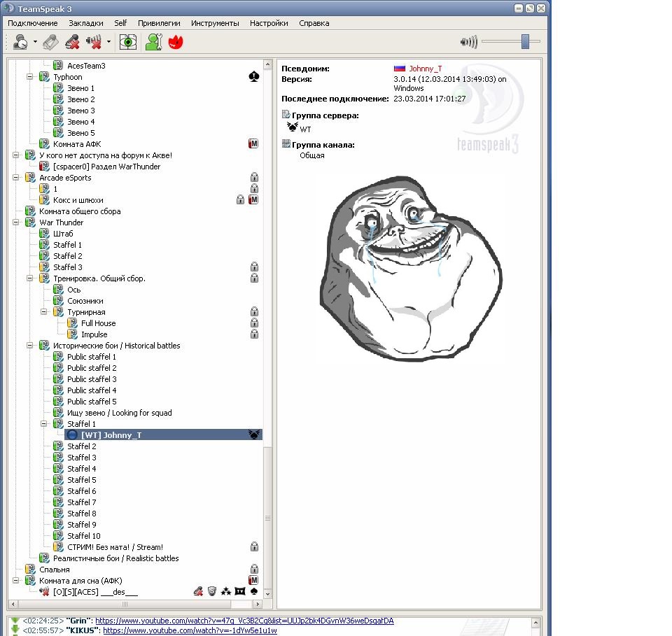Collapse Тренировка. Общий сбор. channel
Image resolution: width=672 pixels, height=636 pixels.
coord(29,278)
